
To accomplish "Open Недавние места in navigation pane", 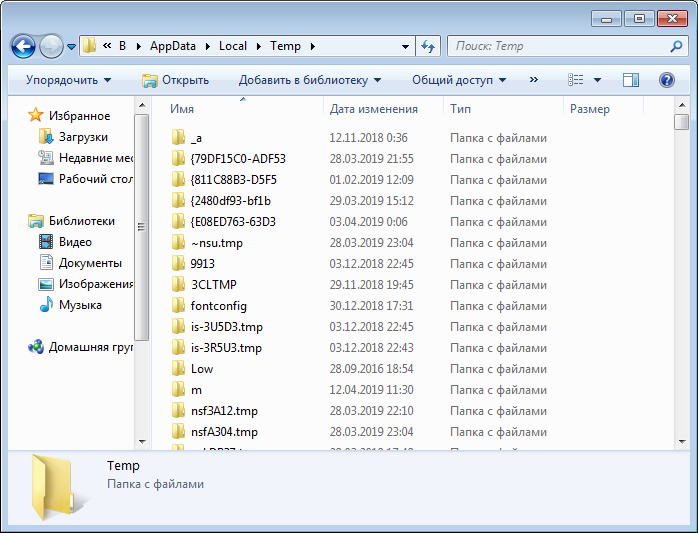I will coord(96,158).
